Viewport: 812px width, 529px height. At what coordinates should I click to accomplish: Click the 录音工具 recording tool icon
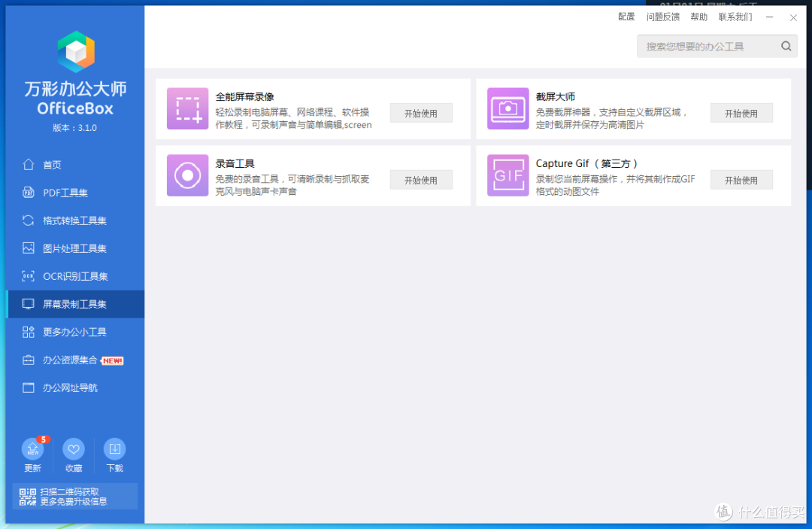tap(187, 175)
